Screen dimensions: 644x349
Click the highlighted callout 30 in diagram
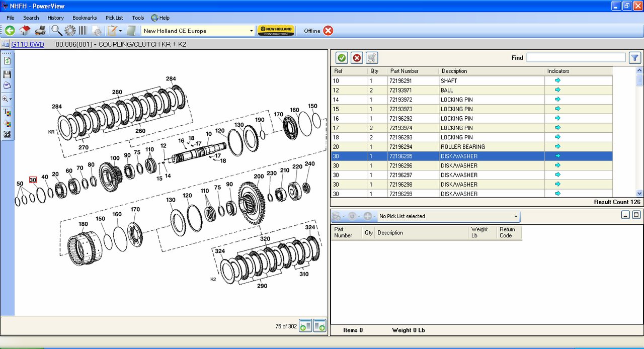coord(33,180)
